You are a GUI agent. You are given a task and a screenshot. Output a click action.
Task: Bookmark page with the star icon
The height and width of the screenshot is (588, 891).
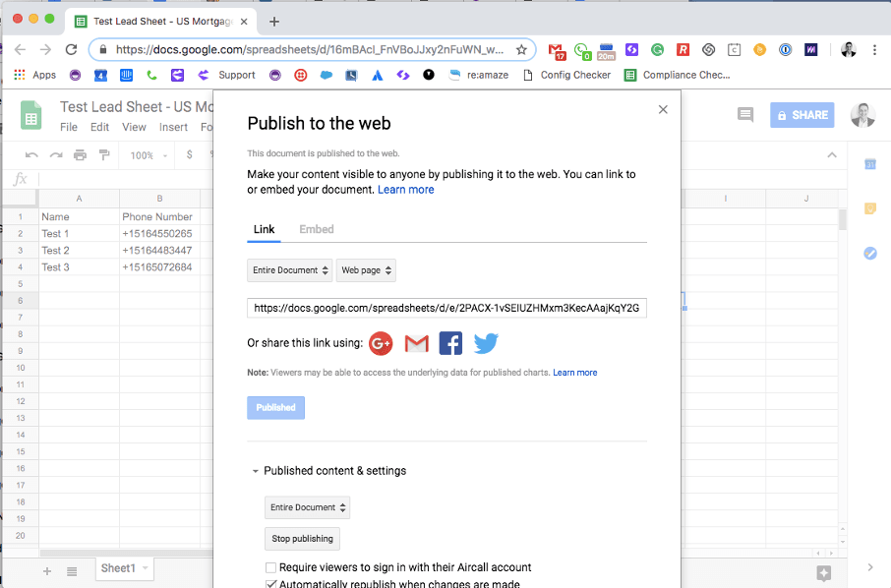point(521,49)
